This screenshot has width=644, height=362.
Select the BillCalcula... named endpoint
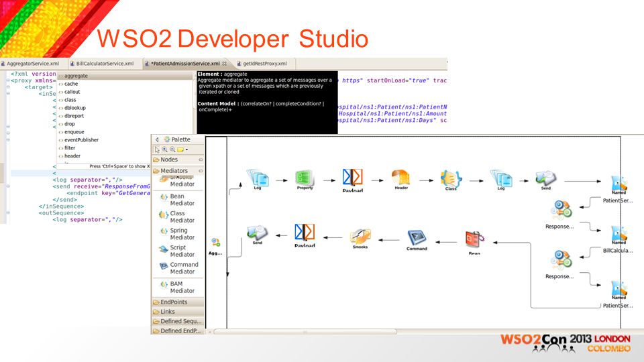(619, 240)
